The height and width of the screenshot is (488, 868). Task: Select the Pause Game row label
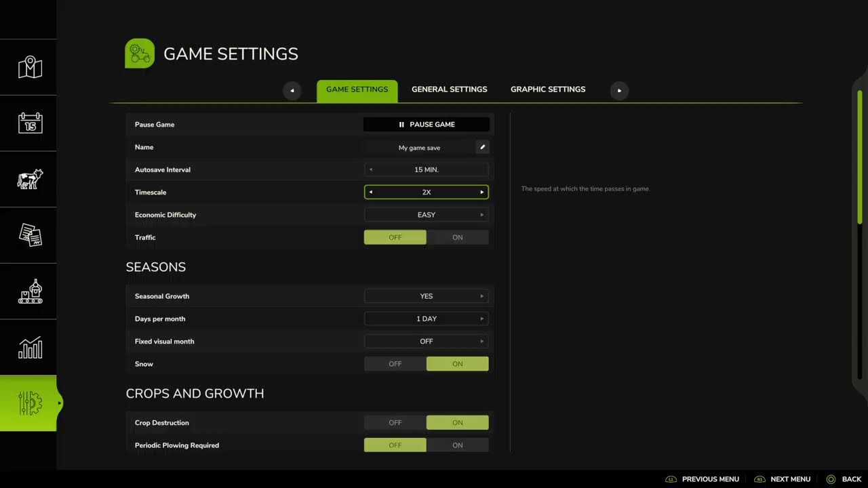[155, 125]
